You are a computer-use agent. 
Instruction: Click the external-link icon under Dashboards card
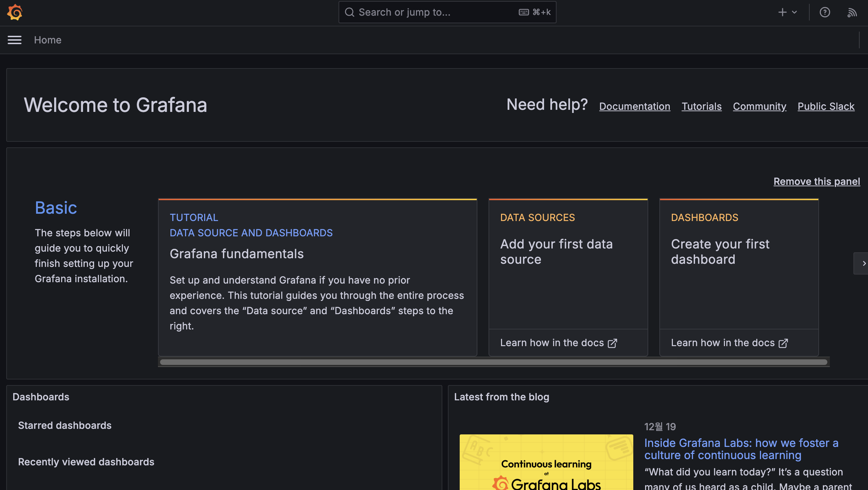tap(783, 343)
